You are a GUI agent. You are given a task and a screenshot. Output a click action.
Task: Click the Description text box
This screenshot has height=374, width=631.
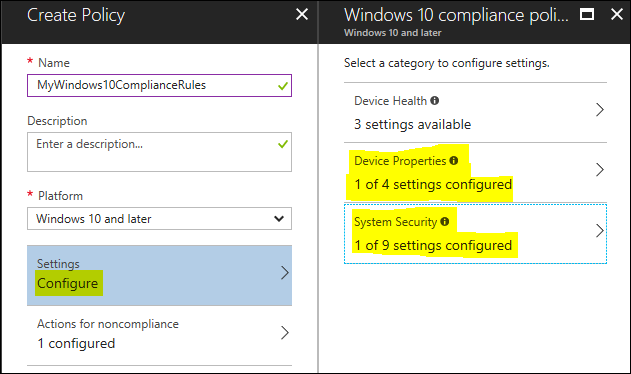[x=159, y=152]
